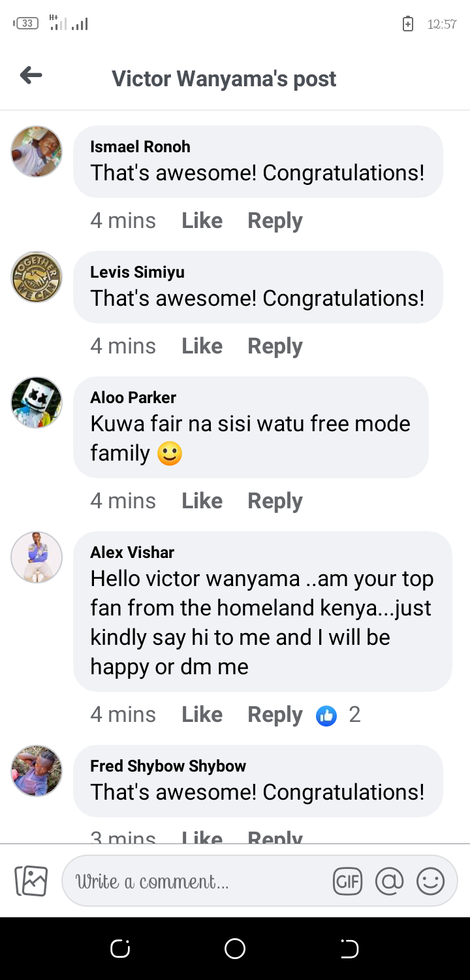
Task: Open Fred Shybow Shybow's profile name
Action: [168, 766]
